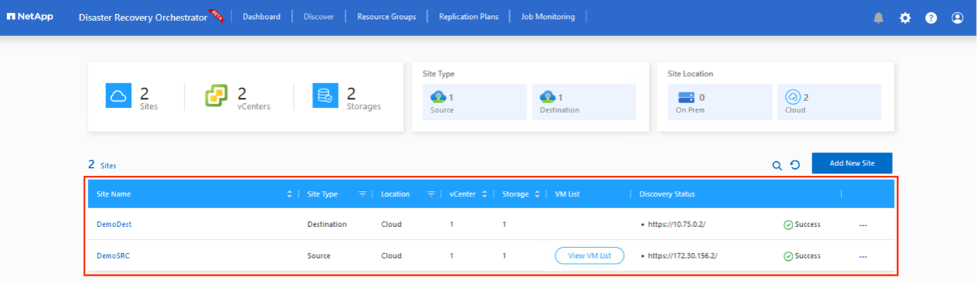980x287 pixels.
Task: Click the notifications bell icon
Action: 879,18
